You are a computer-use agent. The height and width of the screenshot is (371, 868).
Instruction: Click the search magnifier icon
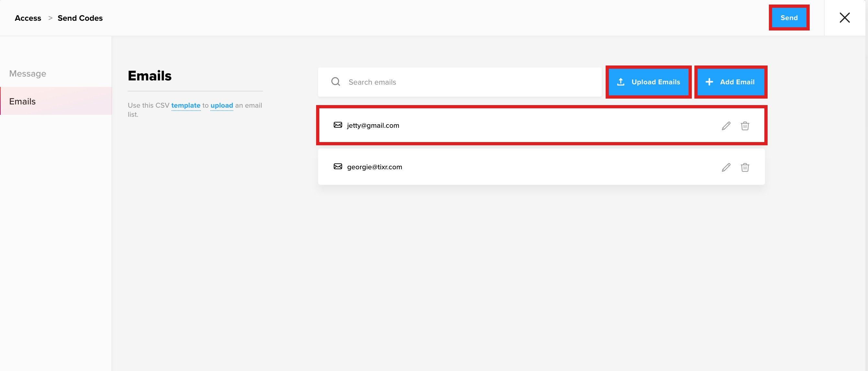click(x=336, y=82)
